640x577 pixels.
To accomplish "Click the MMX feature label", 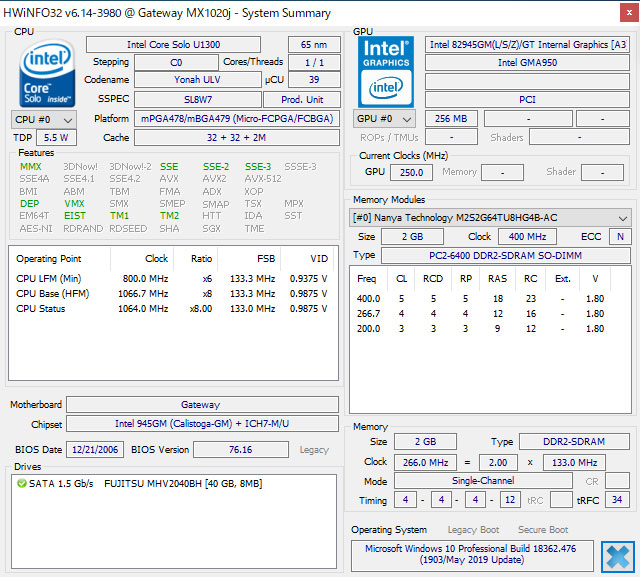I will pos(31,166).
